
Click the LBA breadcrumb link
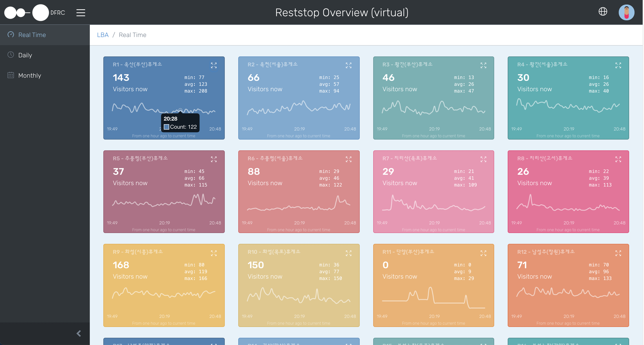pos(103,35)
